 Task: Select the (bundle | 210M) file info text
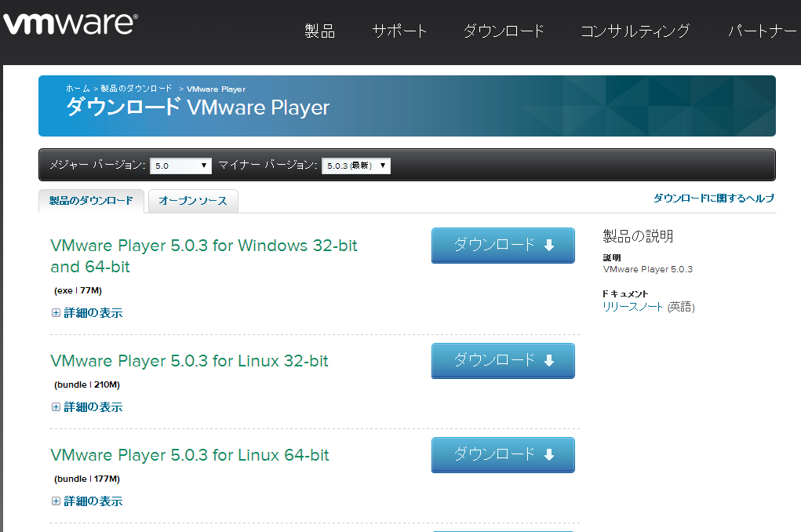click(x=87, y=384)
